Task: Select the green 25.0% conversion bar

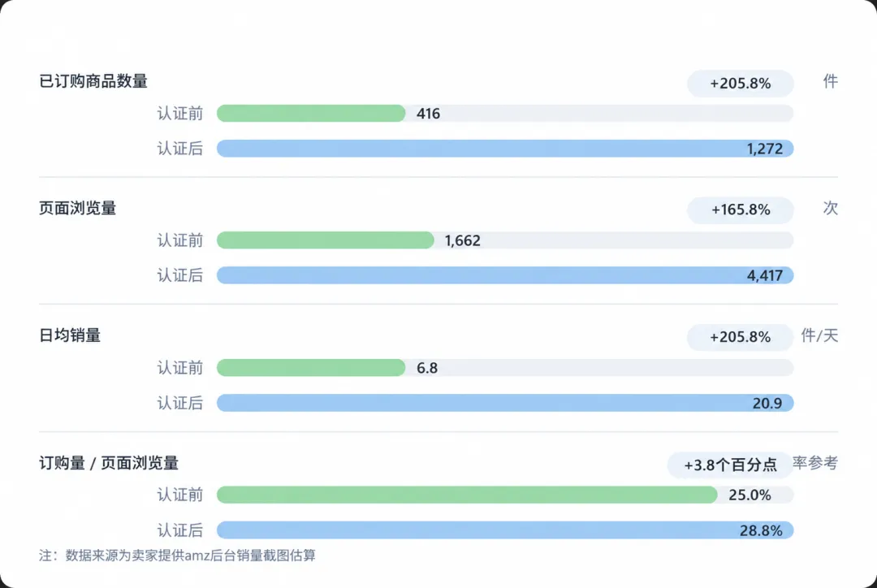Action: tap(467, 495)
